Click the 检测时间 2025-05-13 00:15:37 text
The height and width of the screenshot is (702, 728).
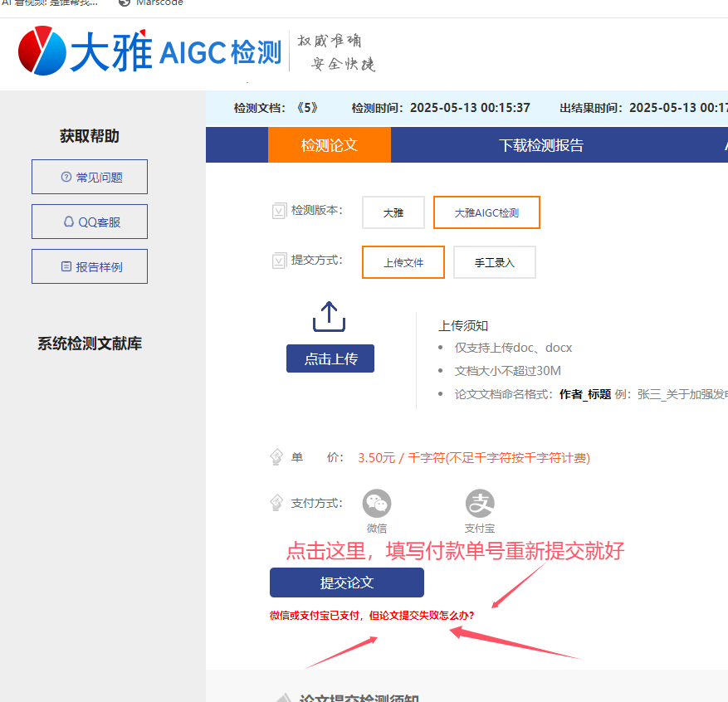click(441, 108)
